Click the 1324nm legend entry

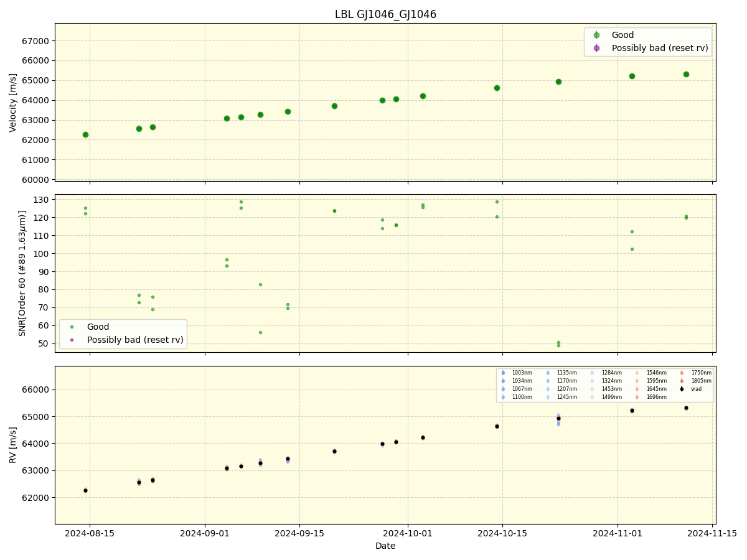(606, 381)
